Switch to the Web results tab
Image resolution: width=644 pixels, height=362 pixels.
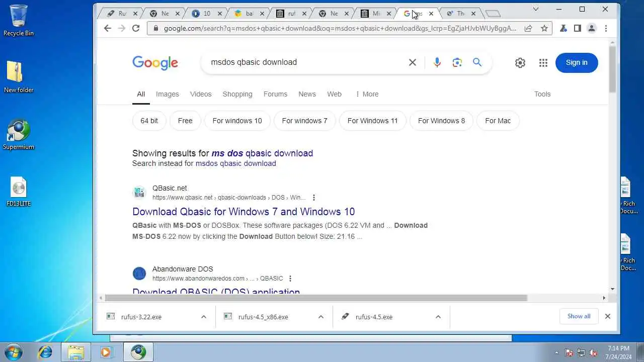(x=334, y=94)
